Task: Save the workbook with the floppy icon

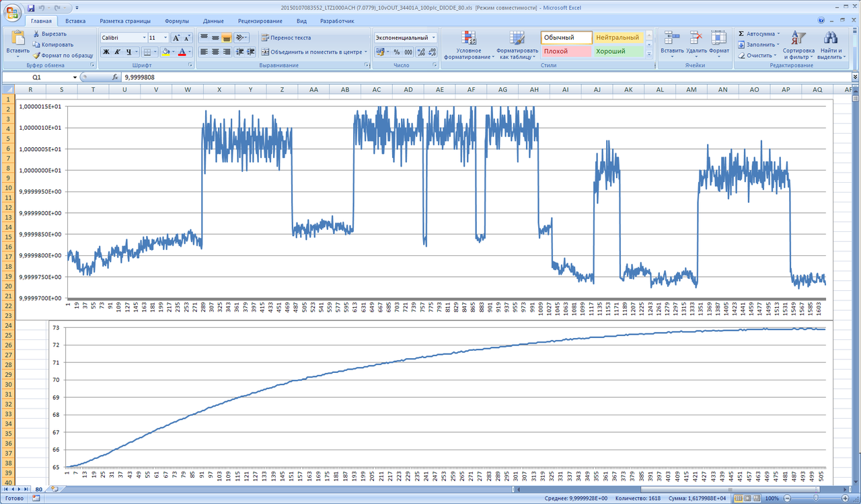Action: tap(32, 7)
